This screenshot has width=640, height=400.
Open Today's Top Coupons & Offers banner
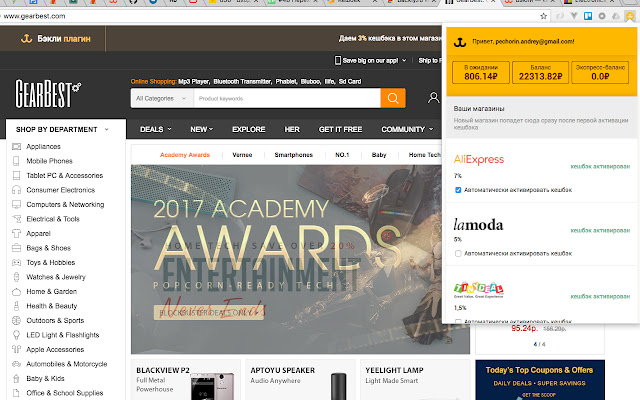coord(540,380)
